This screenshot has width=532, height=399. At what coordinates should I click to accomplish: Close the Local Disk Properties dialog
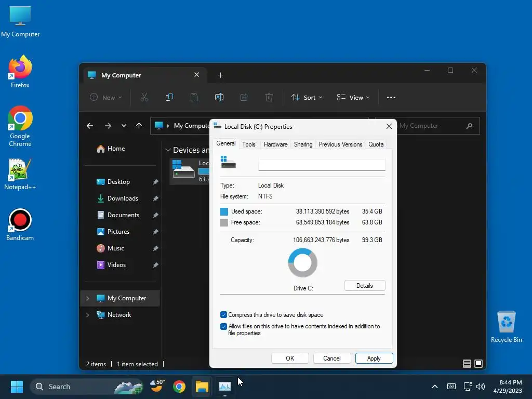pyautogui.click(x=389, y=126)
